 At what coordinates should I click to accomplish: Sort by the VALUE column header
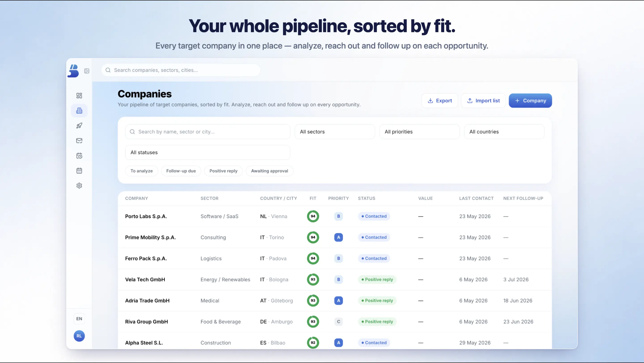click(425, 198)
